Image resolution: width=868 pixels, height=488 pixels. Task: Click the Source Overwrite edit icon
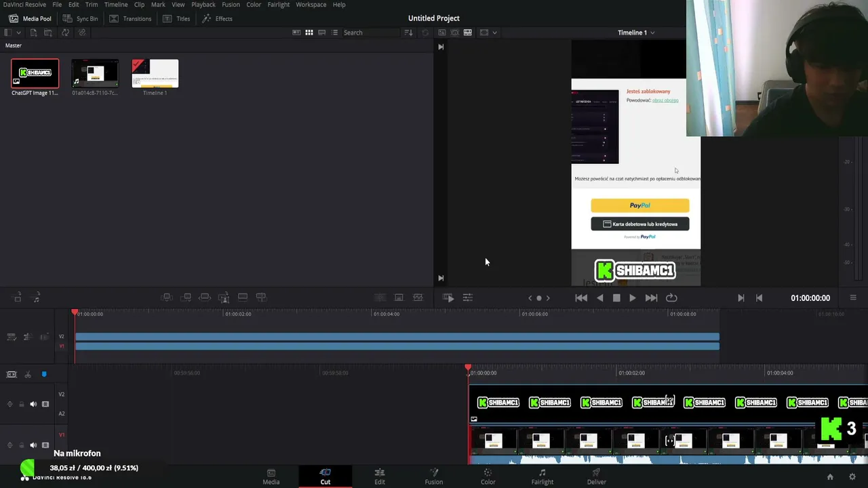click(262, 298)
